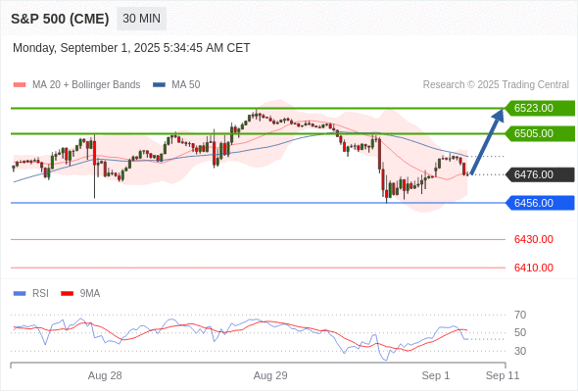Click the Sep 1 date axis label
Image resolution: width=578 pixels, height=392 pixels.
(436, 375)
